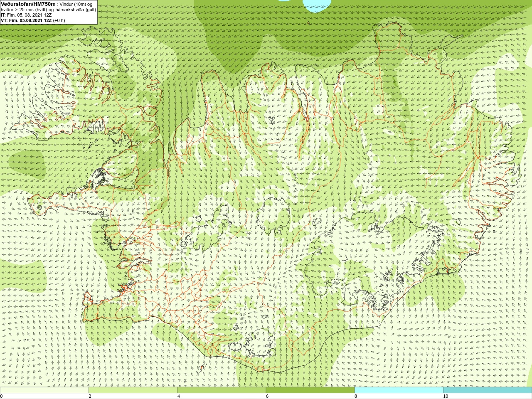Click the teal above-10 m/s legend segment

(488, 390)
